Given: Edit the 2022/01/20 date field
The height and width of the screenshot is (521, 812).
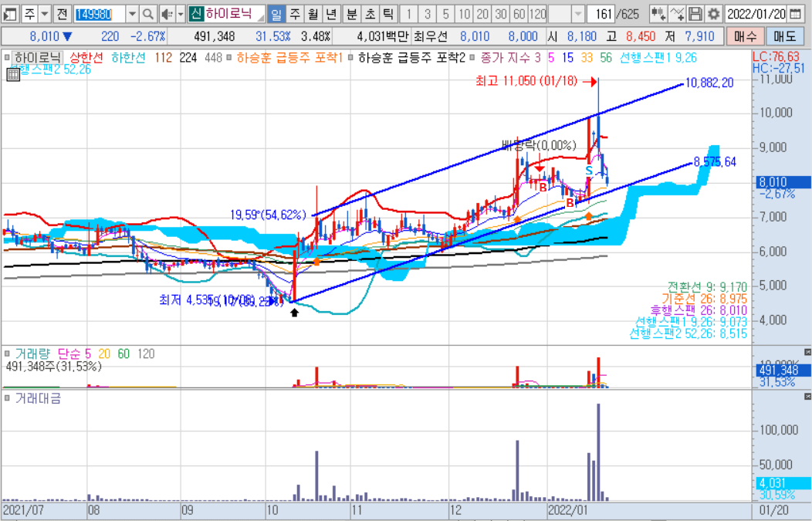Looking at the screenshot, I should [x=756, y=14].
